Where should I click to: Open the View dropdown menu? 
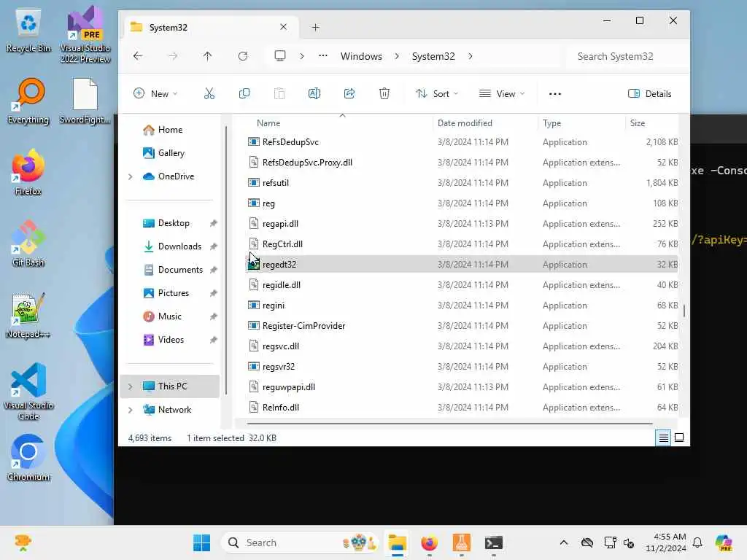(502, 94)
